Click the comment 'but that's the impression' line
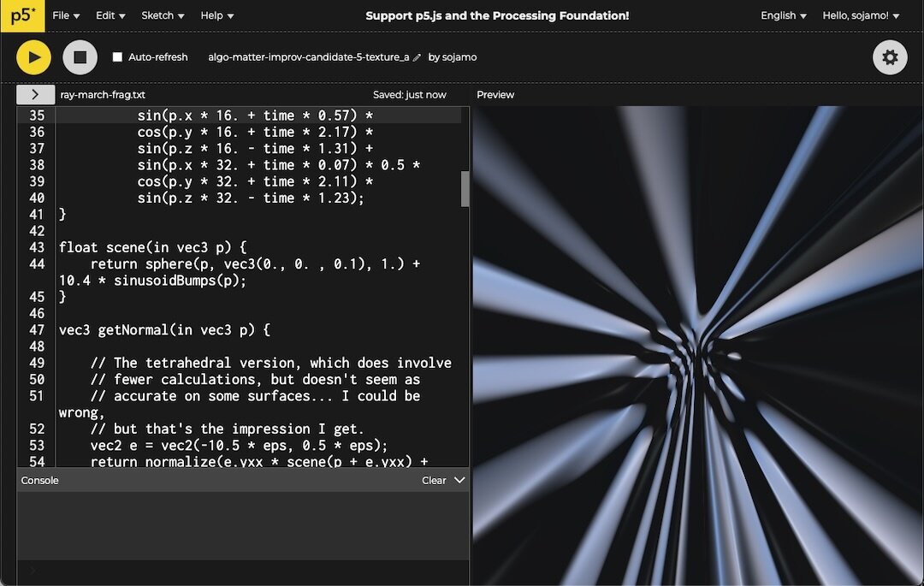Image resolution: width=924 pixels, height=586 pixels. tap(228, 429)
